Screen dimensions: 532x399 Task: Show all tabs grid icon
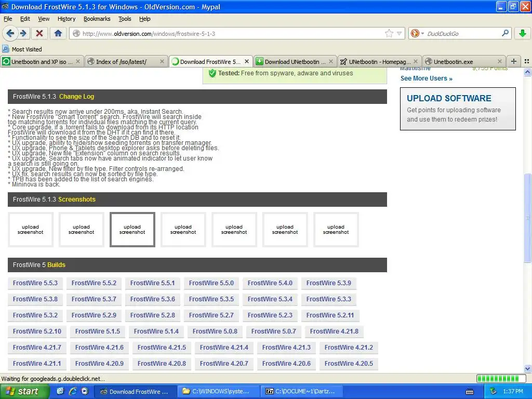click(x=527, y=61)
